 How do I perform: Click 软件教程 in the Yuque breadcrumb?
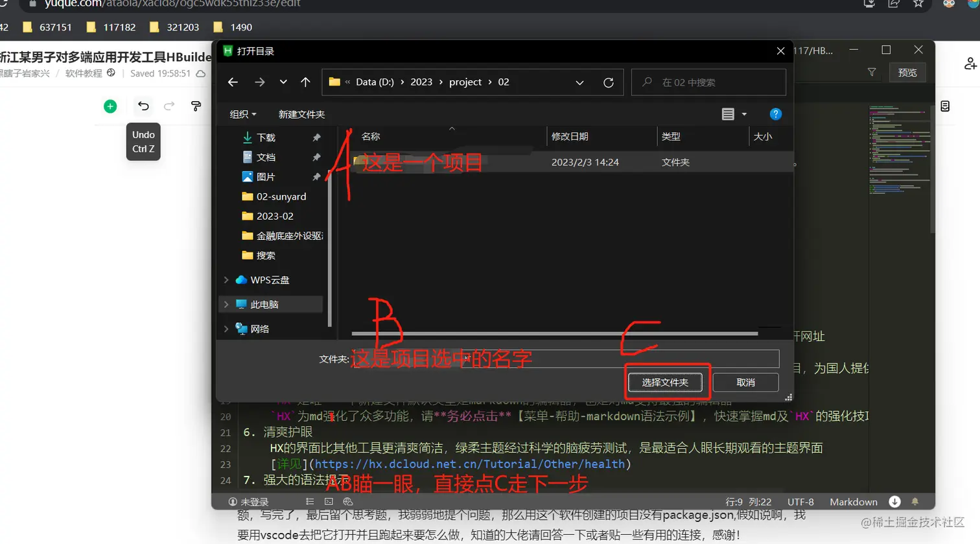click(84, 73)
